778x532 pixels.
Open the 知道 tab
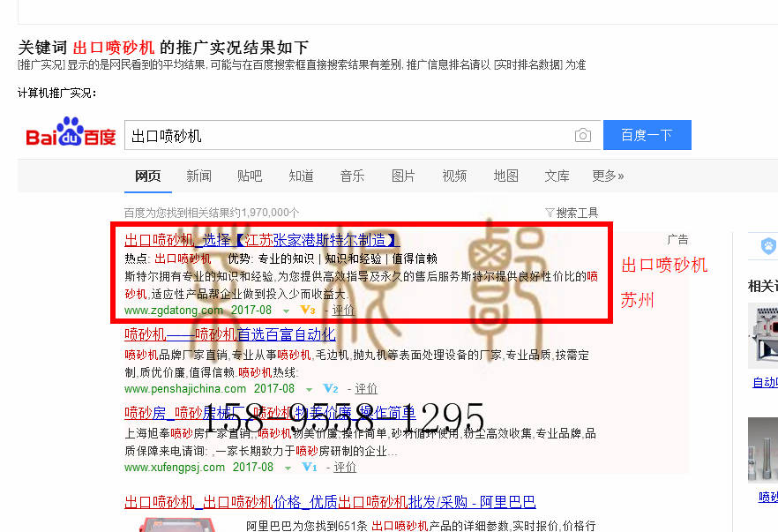point(301,176)
